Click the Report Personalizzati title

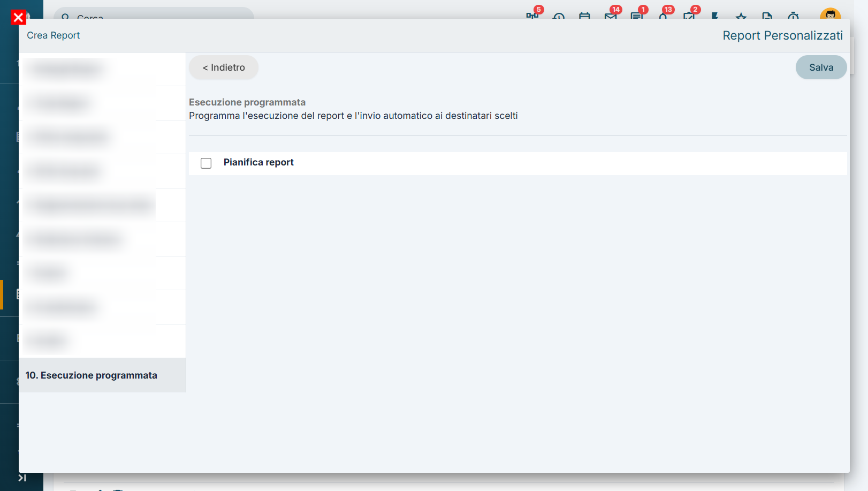coord(782,36)
